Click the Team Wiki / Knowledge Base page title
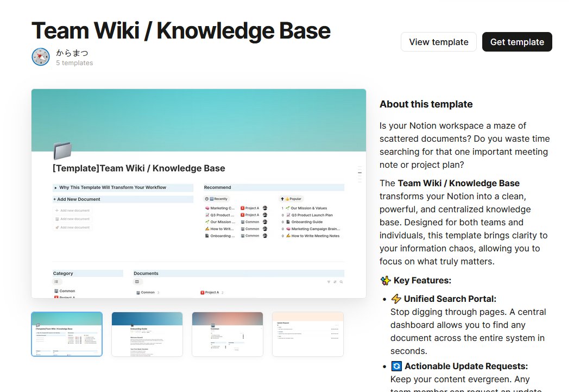The height and width of the screenshot is (392, 574). (181, 30)
